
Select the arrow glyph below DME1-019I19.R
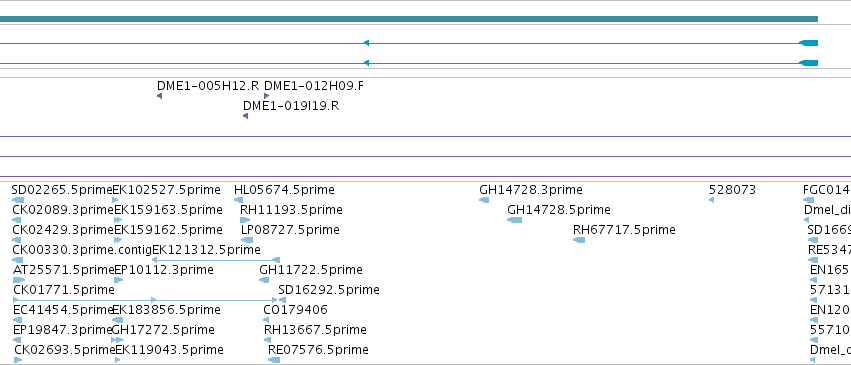[x=246, y=116]
